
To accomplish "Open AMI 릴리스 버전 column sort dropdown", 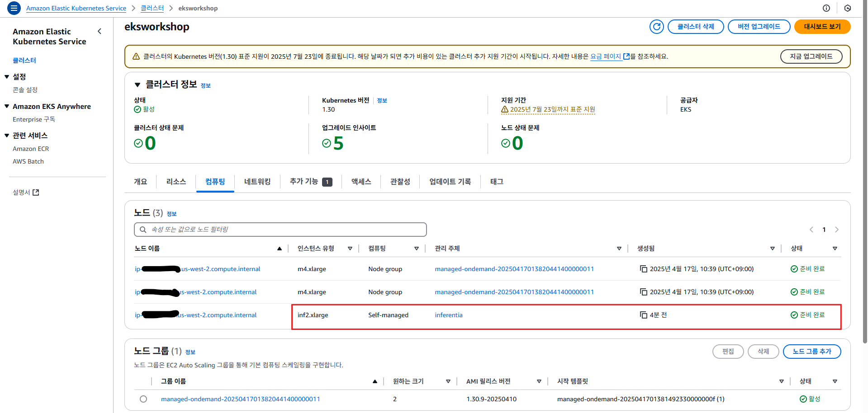I will [x=539, y=381].
